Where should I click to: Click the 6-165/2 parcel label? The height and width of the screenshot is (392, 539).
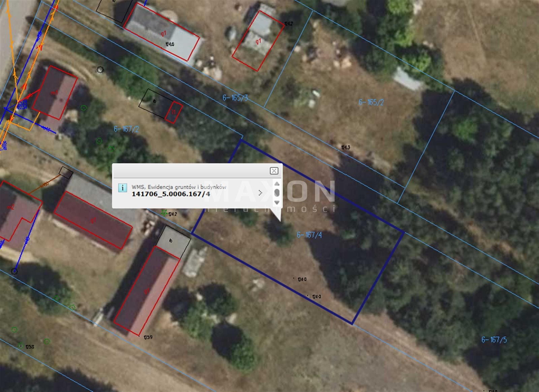[x=371, y=102]
